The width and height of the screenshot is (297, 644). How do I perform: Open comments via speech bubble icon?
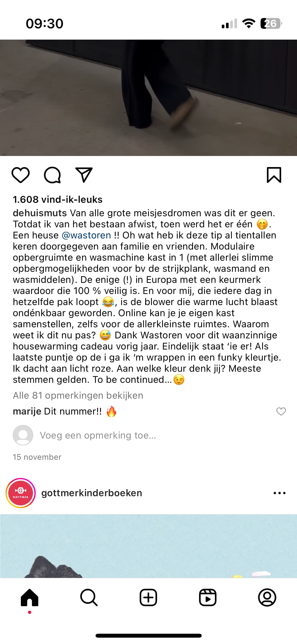(x=52, y=175)
